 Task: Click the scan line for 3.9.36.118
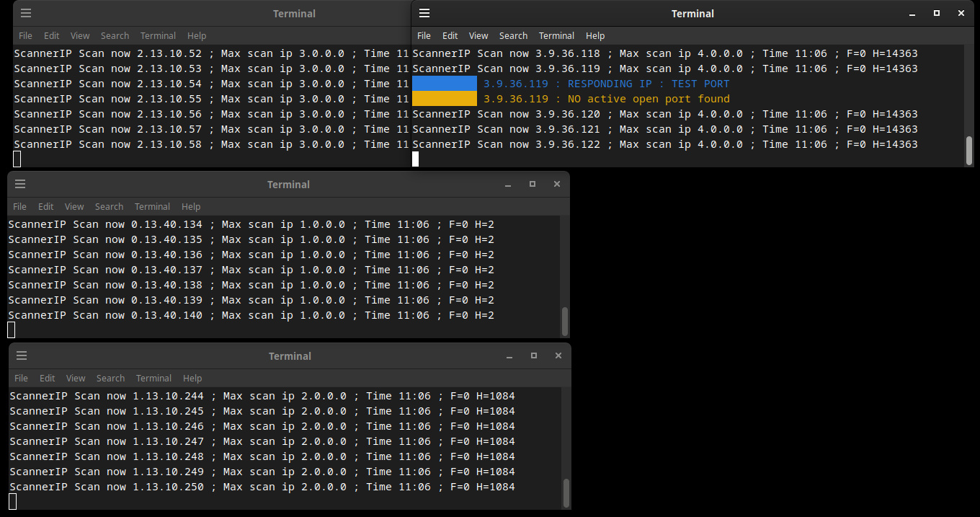pyautogui.click(x=665, y=53)
